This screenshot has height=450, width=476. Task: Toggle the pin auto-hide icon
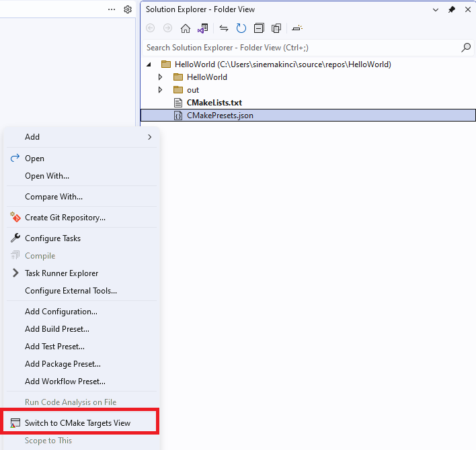point(452,9)
